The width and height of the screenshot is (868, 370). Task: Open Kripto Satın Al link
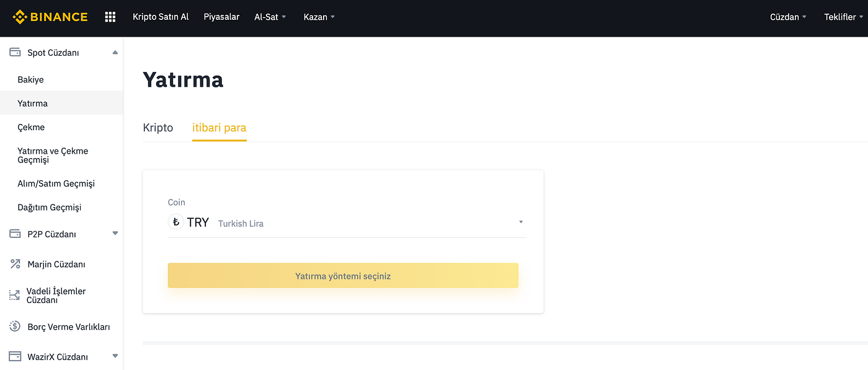tap(161, 17)
